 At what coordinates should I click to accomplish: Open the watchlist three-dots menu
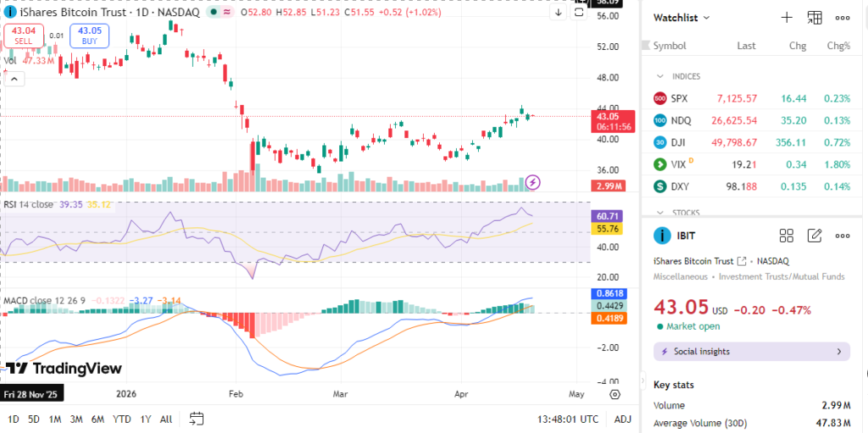pos(843,18)
